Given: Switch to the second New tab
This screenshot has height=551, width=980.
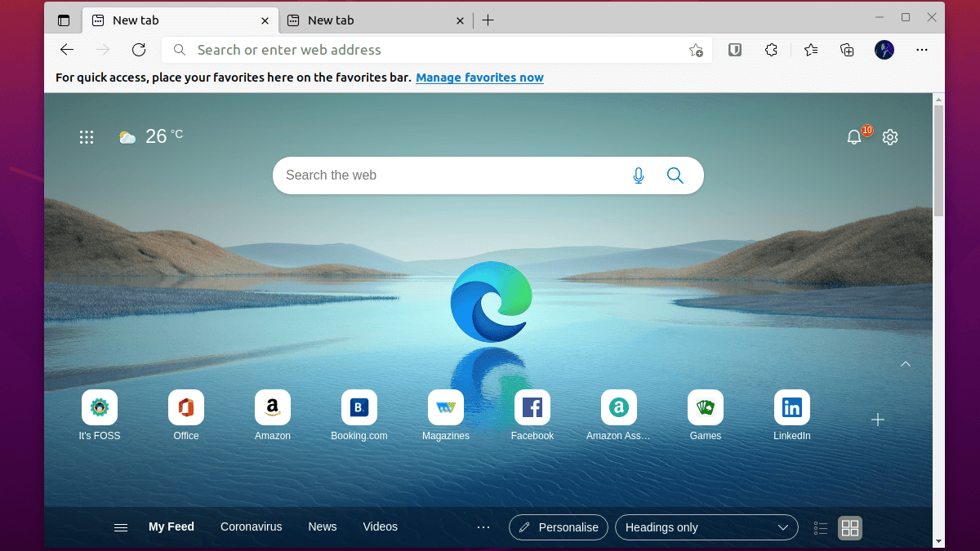Looking at the screenshot, I should (x=376, y=20).
